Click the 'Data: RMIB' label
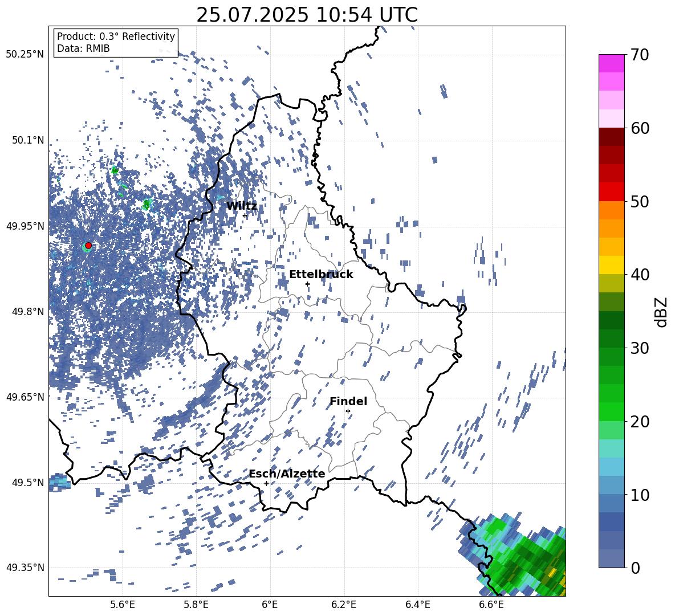675x616 pixels. click(83, 48)
